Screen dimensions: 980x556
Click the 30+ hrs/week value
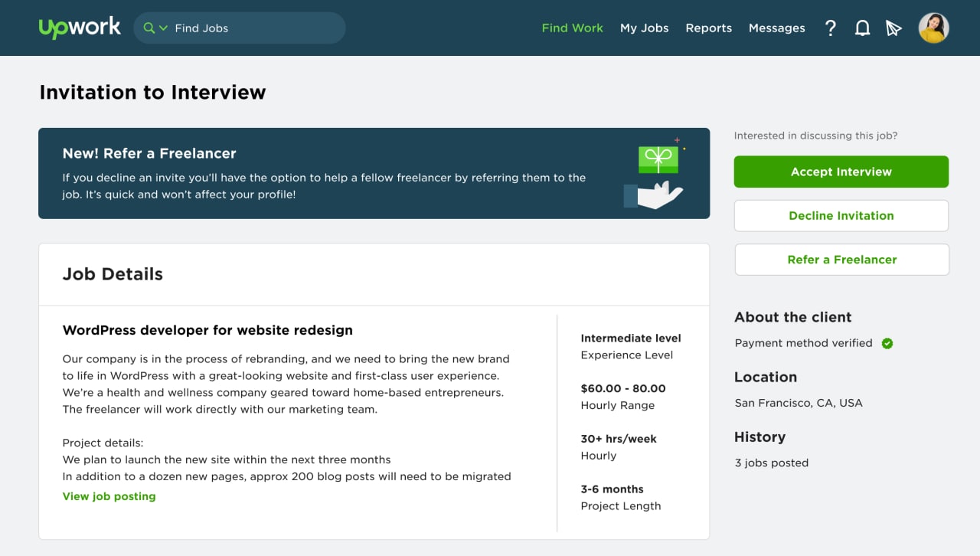tap(619, 439)
